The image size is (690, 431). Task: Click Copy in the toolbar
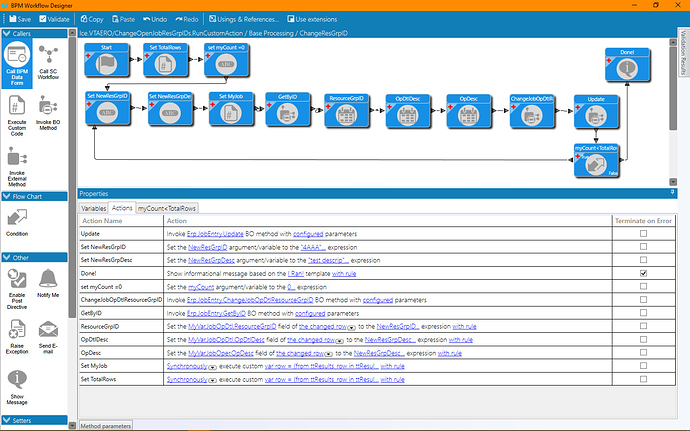[92, 19]
